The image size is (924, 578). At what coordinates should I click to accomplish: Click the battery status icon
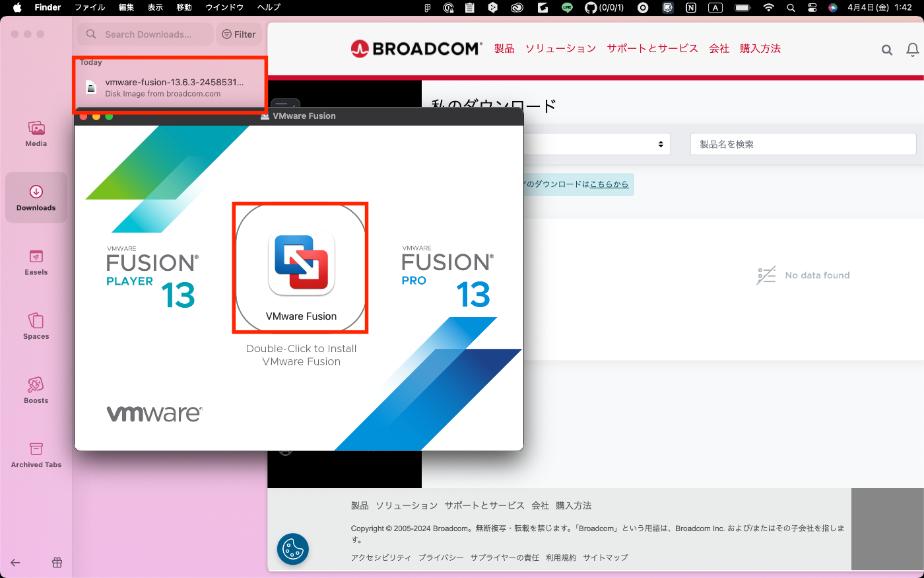coord(743,8)
